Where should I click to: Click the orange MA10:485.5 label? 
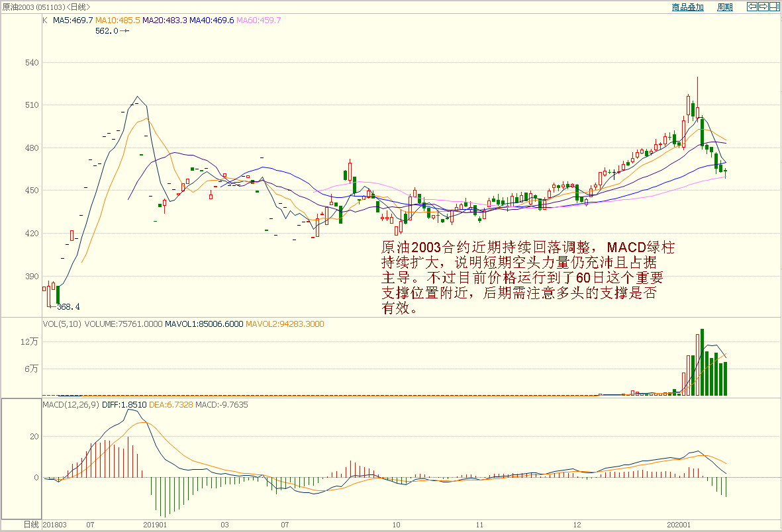click(118, 21)
